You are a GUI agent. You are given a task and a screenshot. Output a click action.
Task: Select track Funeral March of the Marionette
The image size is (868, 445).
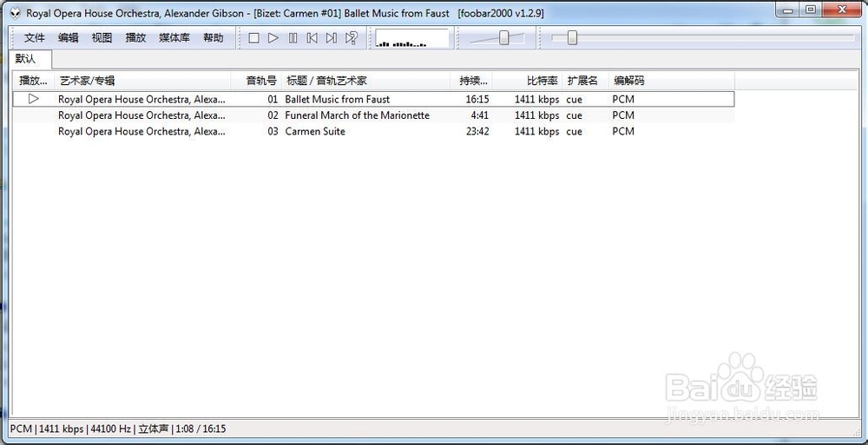[357, 115]
